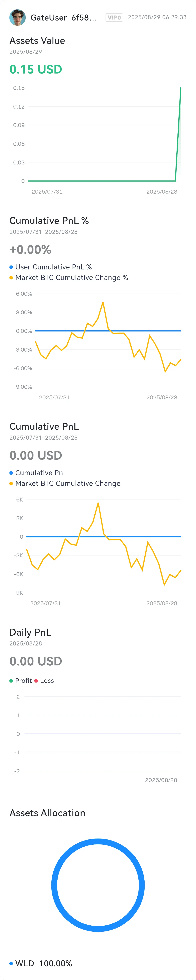Click the 0.15 USD assets value

pyautogui.click(x=36, y=69)
